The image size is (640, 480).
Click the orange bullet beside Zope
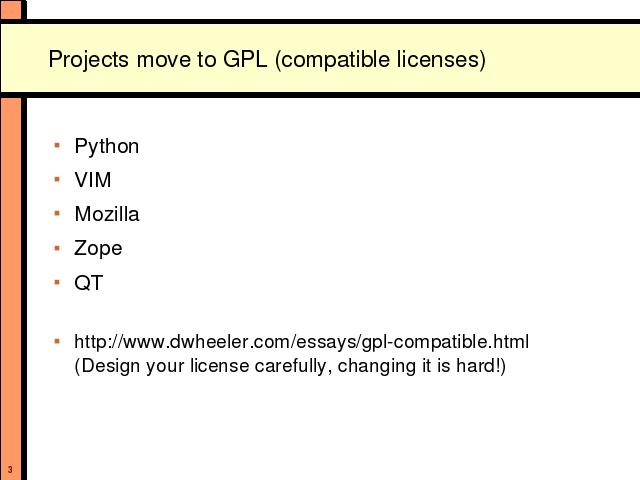(57, 247)
